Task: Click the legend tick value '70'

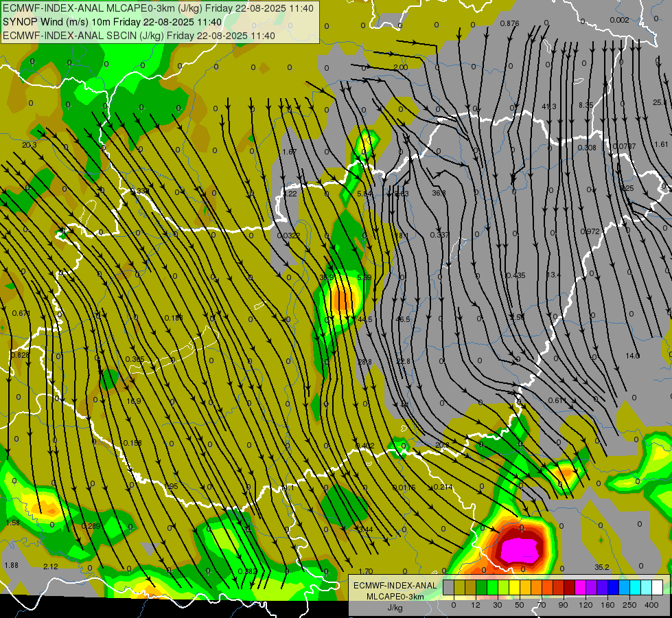Action: [542, 605]
